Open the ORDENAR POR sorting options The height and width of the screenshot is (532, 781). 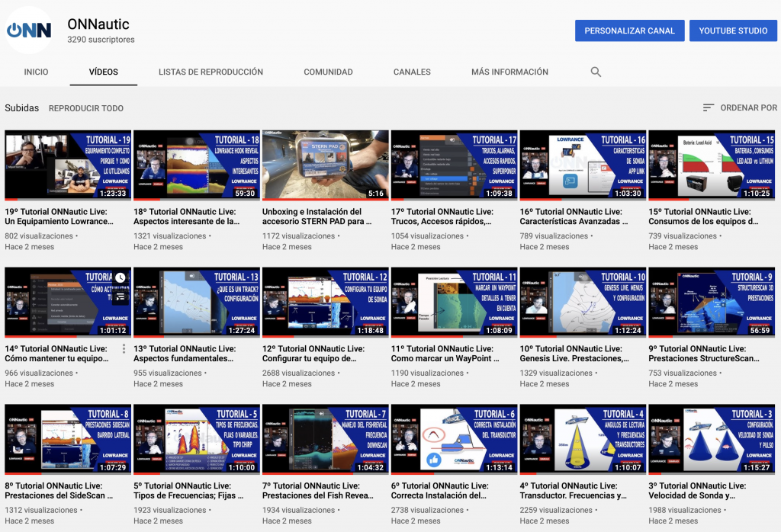[x=750, y=108]
